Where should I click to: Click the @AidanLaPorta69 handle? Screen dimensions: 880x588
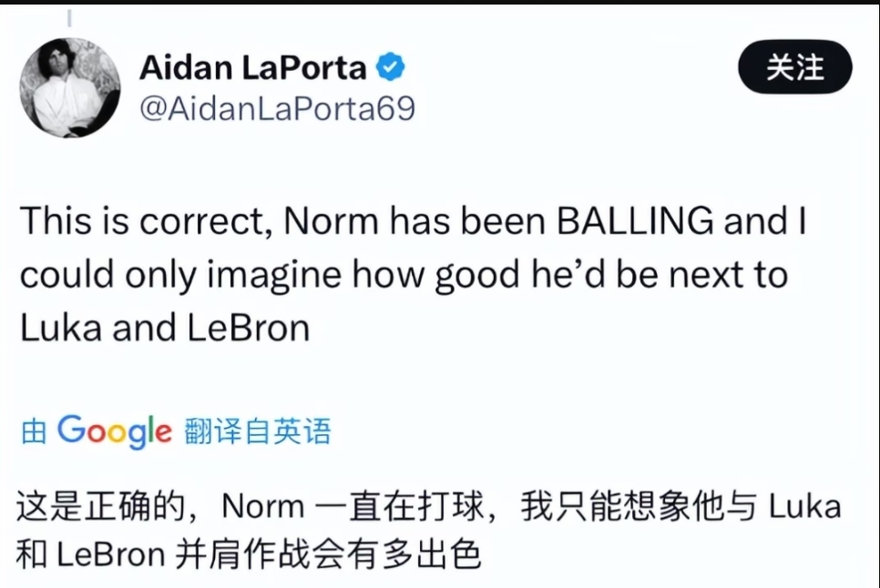(x=277, y=108)
